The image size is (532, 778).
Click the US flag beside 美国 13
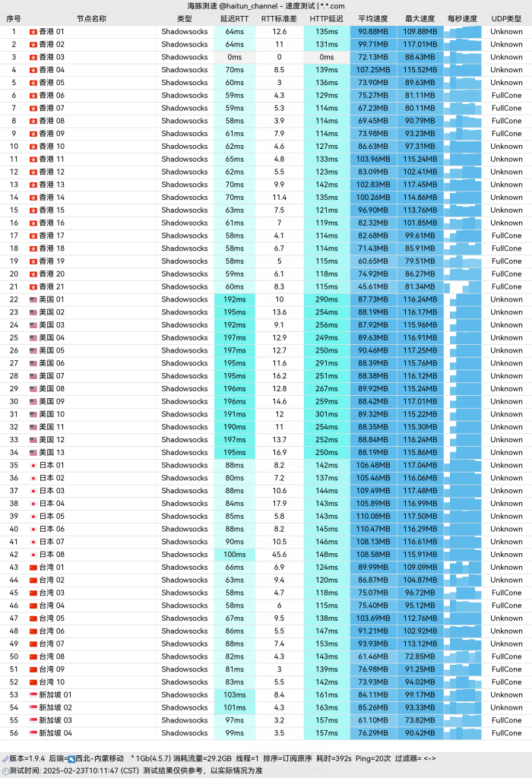(33, 453)
